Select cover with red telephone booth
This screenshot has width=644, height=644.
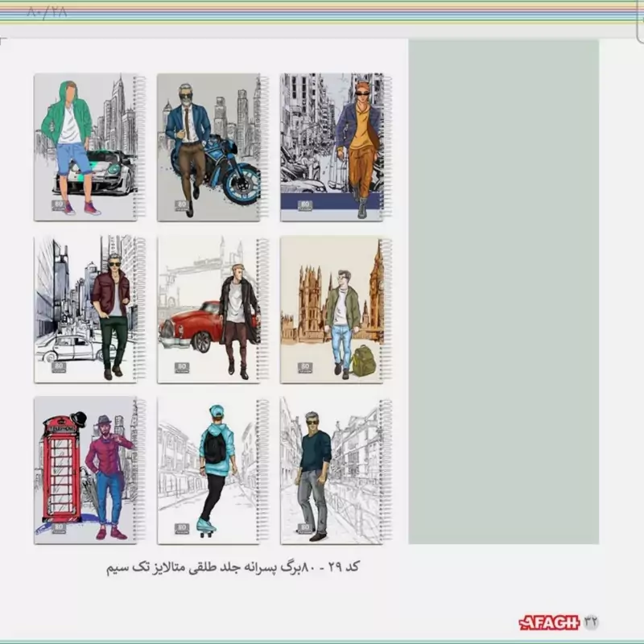pyautogui.click(x=89, y=470)
